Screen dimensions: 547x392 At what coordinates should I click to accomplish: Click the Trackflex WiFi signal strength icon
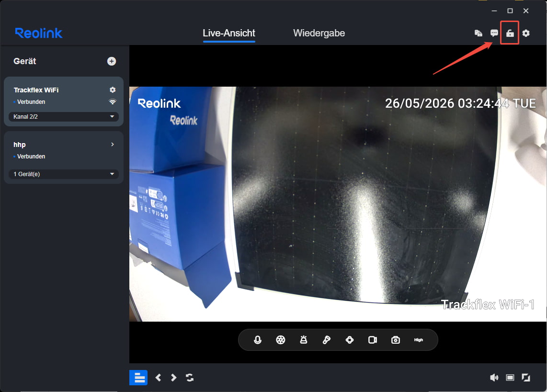(x=113, y=102)
